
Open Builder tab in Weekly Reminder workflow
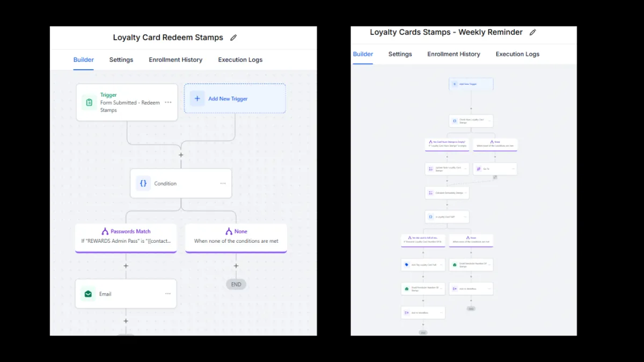point(363,54)
